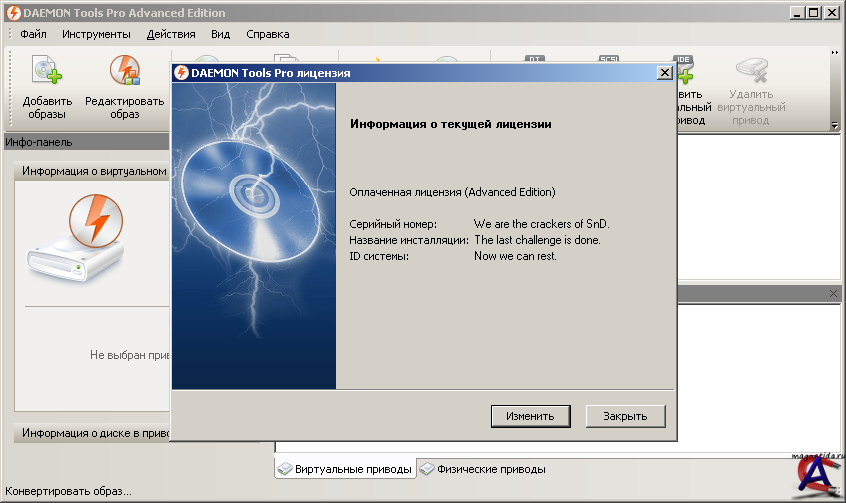Click the Добавить образы toolbar icon
This screenshot has width=846, height=503.
coord(46,72)
